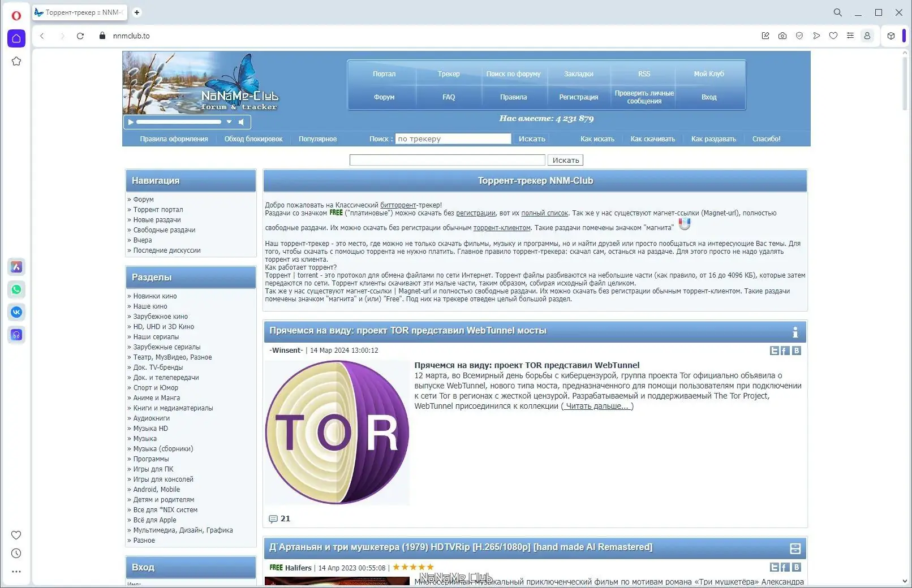
Task: Open the sidebar three-dots more options
Action: 16,572
